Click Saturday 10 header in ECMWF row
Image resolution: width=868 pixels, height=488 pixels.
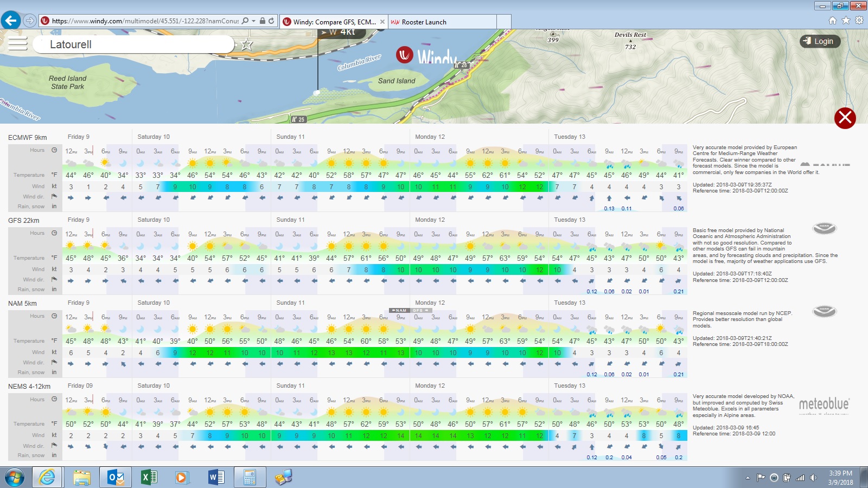154,137
